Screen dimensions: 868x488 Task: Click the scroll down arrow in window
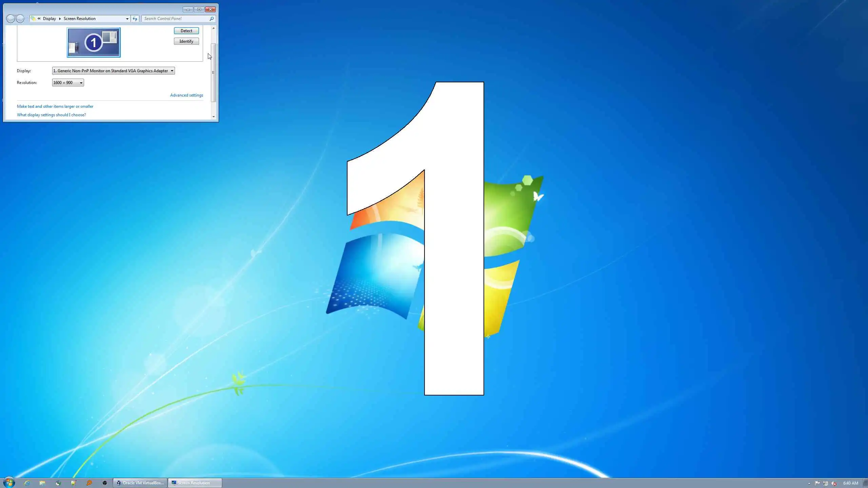click(x=214, y=117)
